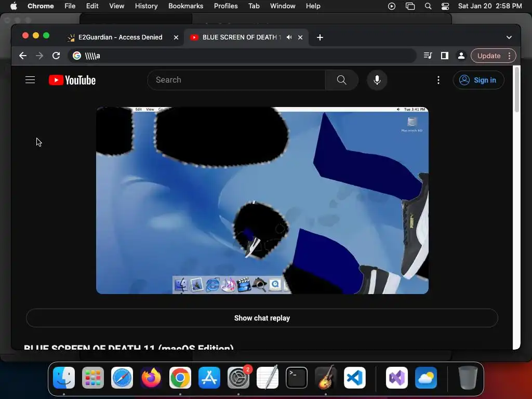Open the Weather app from the Dock
The image size is (532, 399).
point(426,378)
